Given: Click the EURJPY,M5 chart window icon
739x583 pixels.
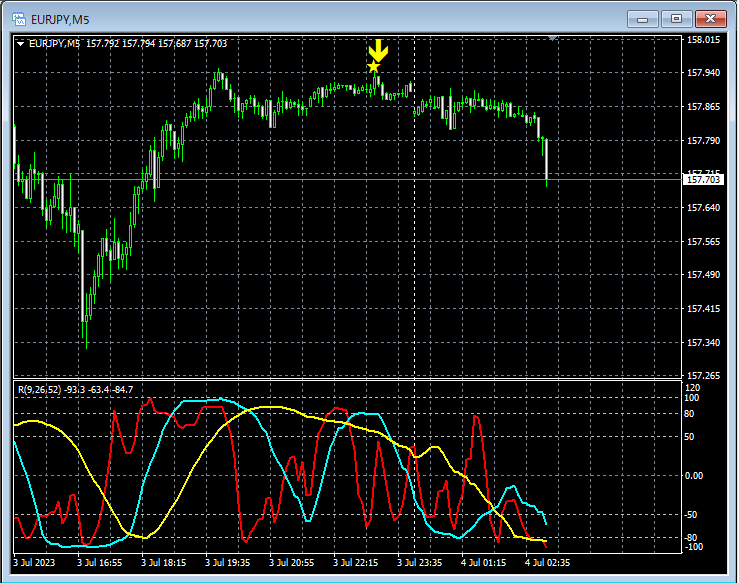Looking at the screenshot, I should (x=19, y=19).
